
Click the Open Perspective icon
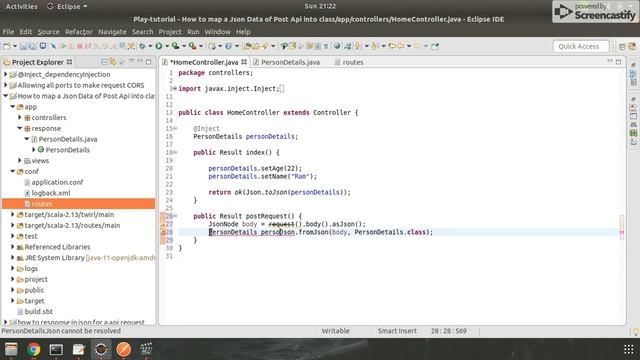(622, 47)
